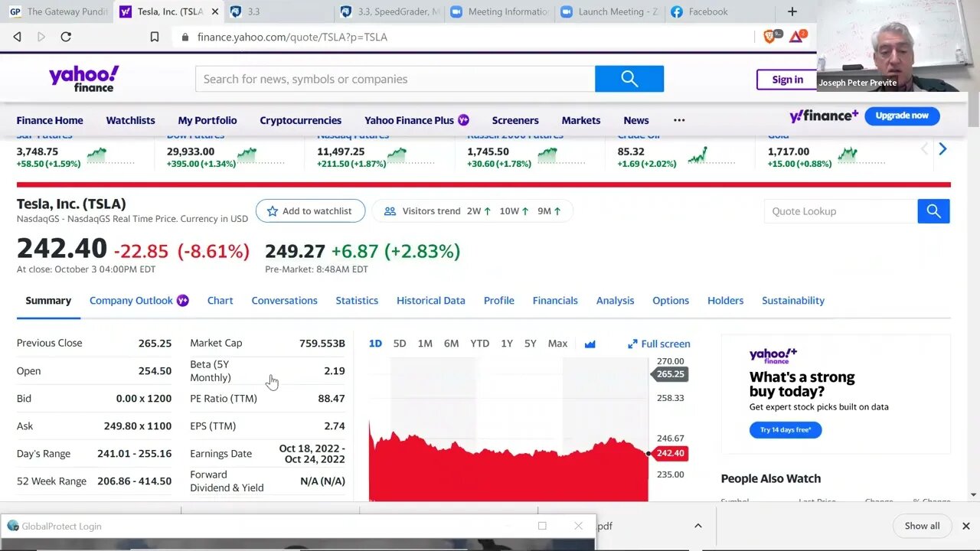Click the Quote Lookup search icon
Image resolution: width=980 pixels, height=551 pixels.
pos(933,211)
